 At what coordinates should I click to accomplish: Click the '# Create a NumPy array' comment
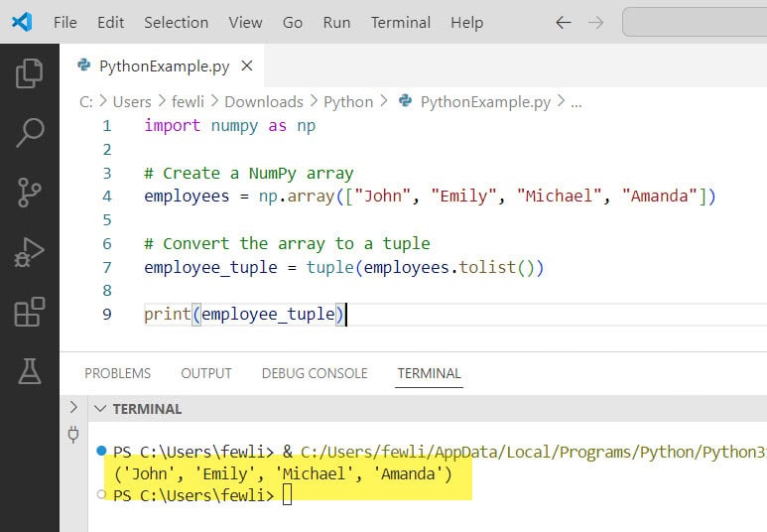pyautogui.click(x=248, y=174)
